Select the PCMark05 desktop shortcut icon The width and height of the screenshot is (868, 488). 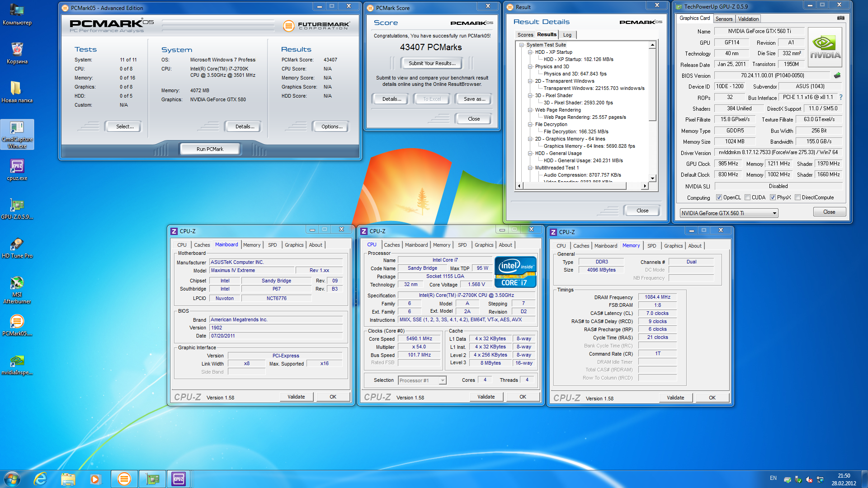pos(17,325)
